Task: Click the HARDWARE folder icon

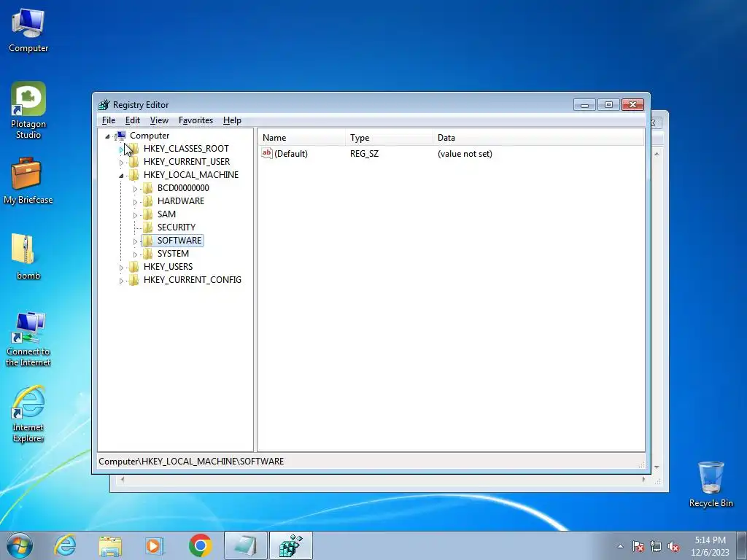Action: click(x=147, y=201)
